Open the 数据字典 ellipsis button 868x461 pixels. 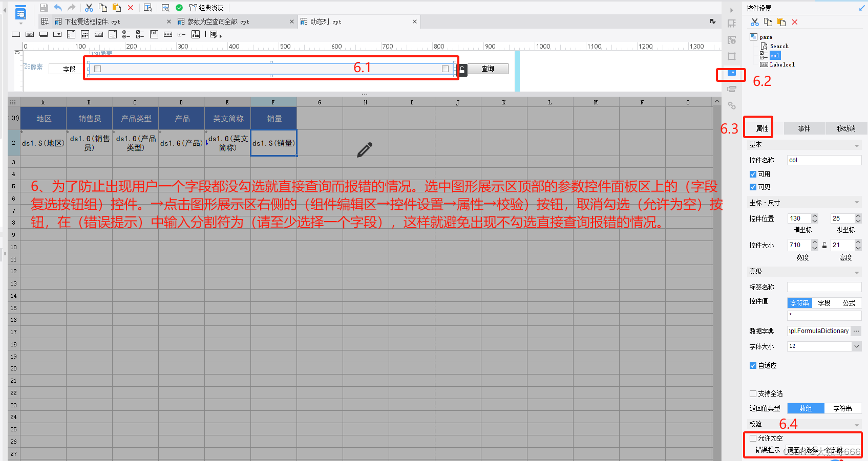point(856,331)
